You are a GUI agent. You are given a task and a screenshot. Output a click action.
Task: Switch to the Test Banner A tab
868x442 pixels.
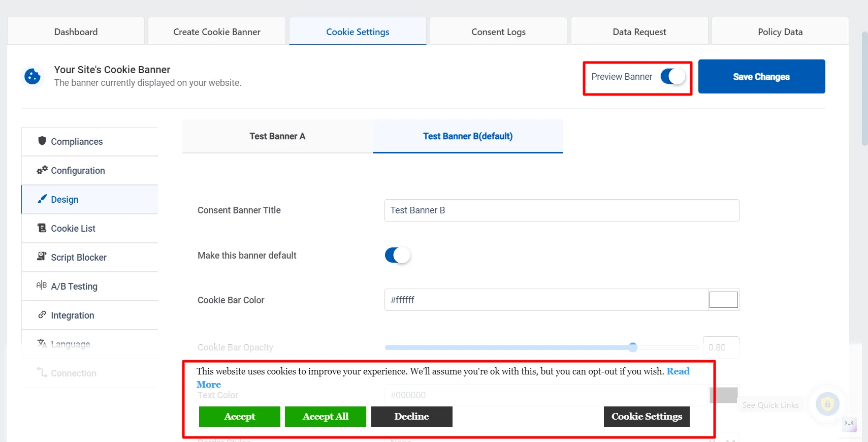pyautogui.click(x=277, y=136)
